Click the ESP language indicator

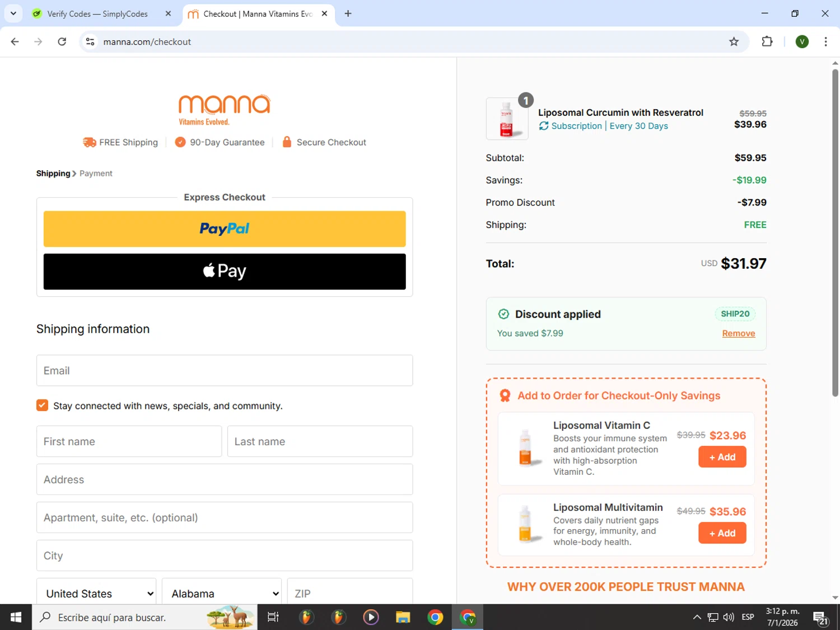(748, 617)
